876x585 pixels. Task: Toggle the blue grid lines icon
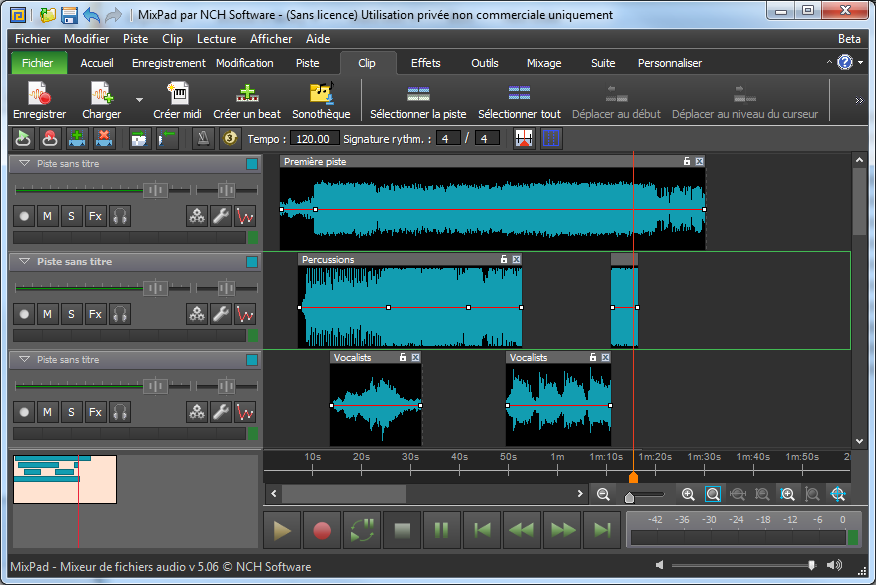(x=551, y=139)
